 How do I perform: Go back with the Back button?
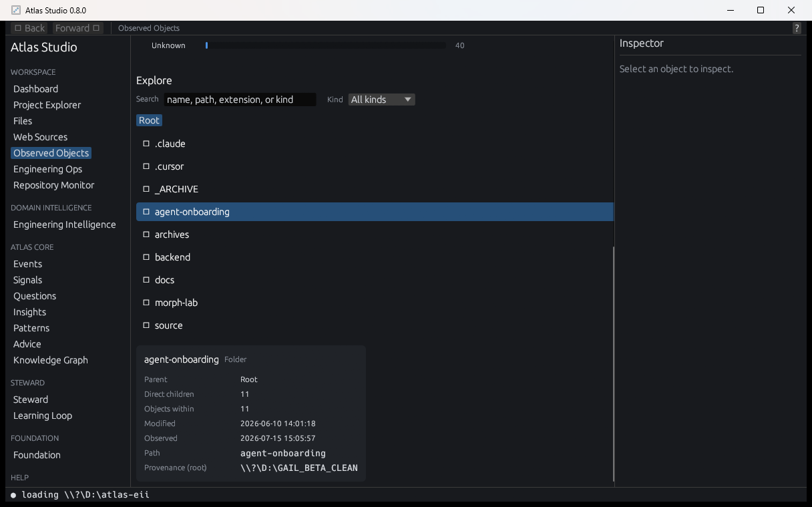(30, 28)
